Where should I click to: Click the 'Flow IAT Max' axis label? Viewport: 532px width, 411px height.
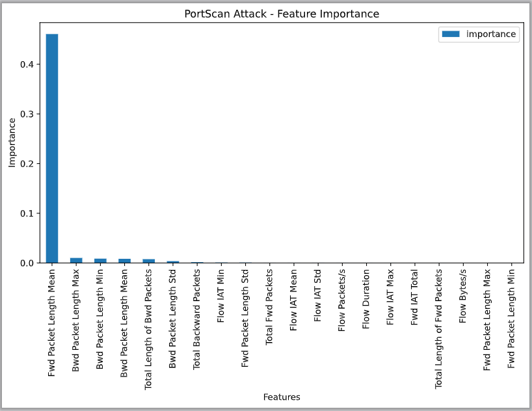[x=390, y=297]
